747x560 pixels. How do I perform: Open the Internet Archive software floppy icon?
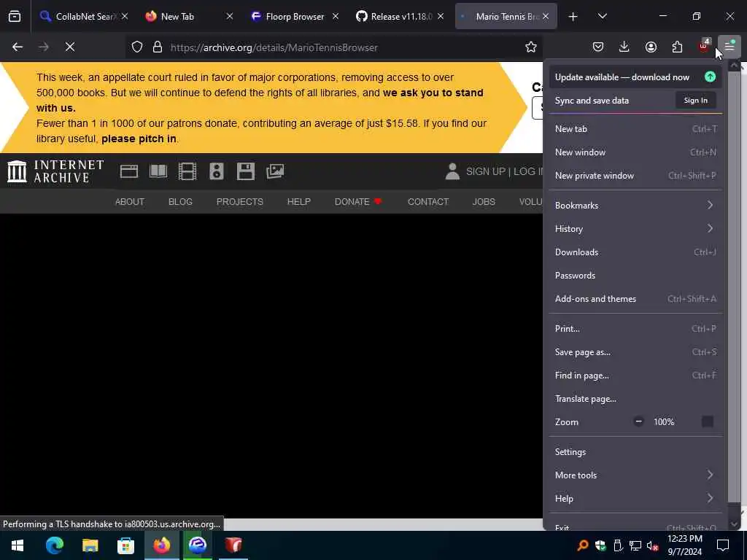coord(246,171)
